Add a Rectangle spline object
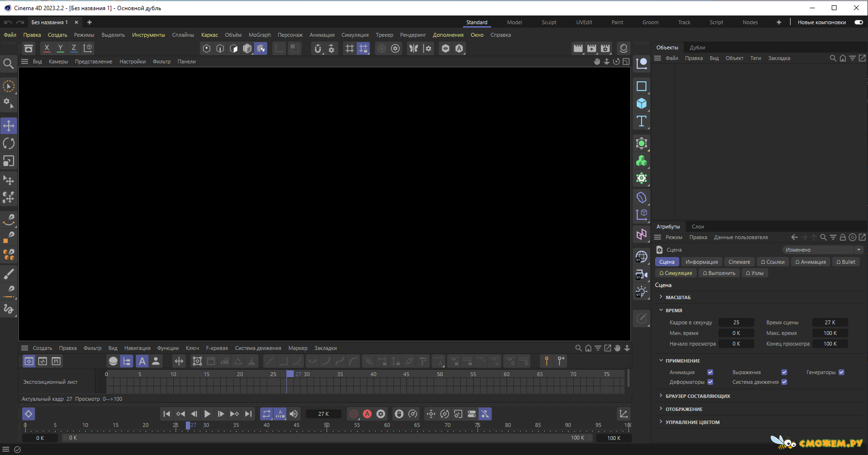 pyautogui.click(x=642, y=86)
